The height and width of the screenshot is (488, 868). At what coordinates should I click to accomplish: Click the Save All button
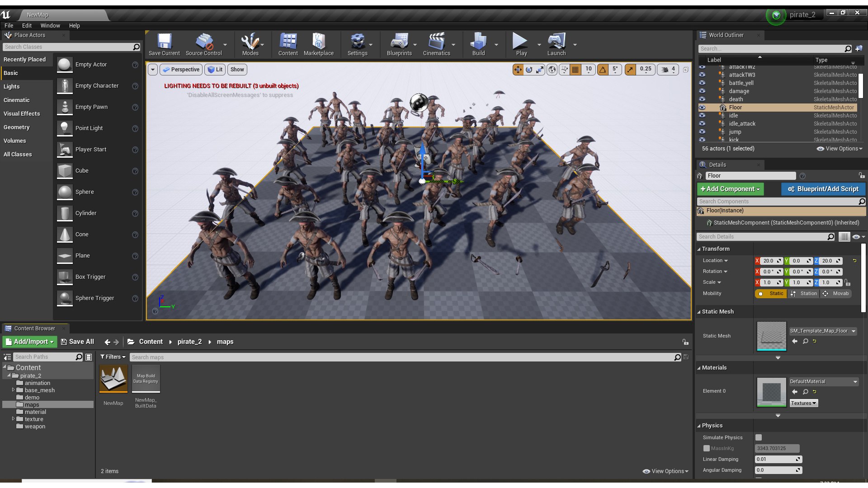pyautogui.click(x=77, y=342)
